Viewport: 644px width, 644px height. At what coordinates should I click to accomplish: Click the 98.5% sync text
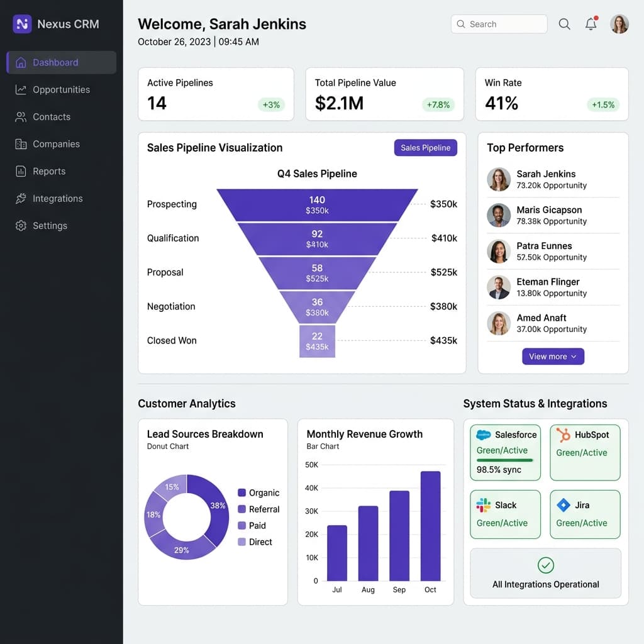(499, 470)
